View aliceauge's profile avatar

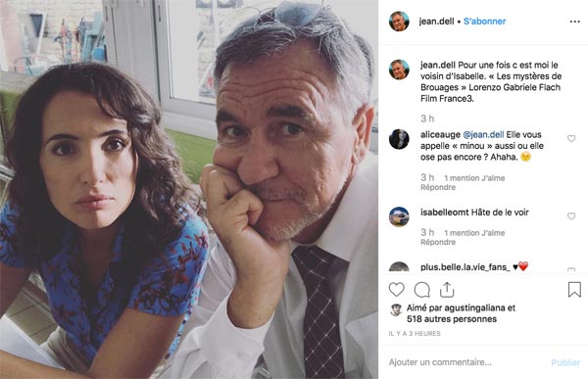click(399, 139)
